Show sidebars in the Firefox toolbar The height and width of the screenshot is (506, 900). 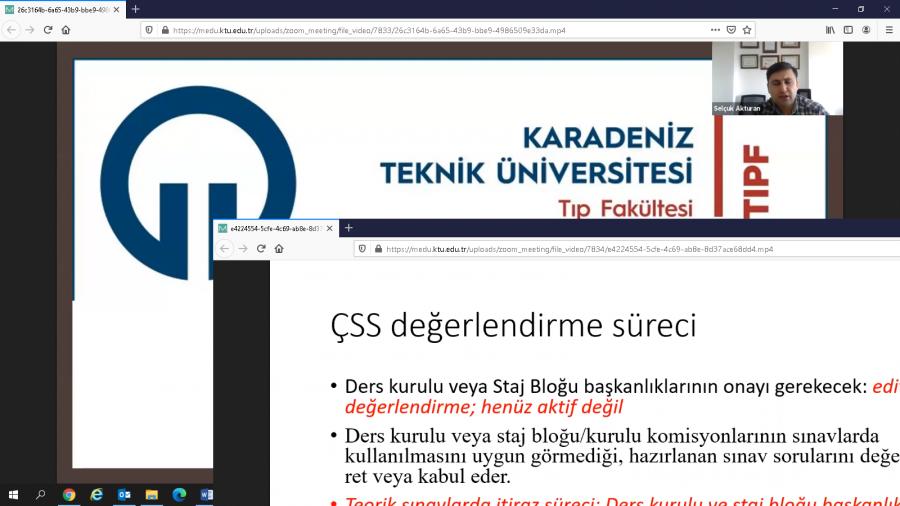point(848,30)
